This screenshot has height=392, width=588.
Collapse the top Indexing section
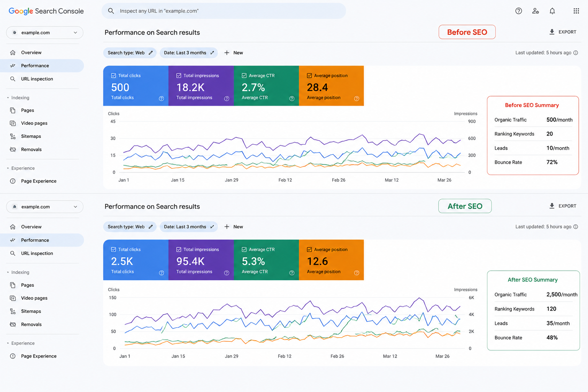point(8,98)
